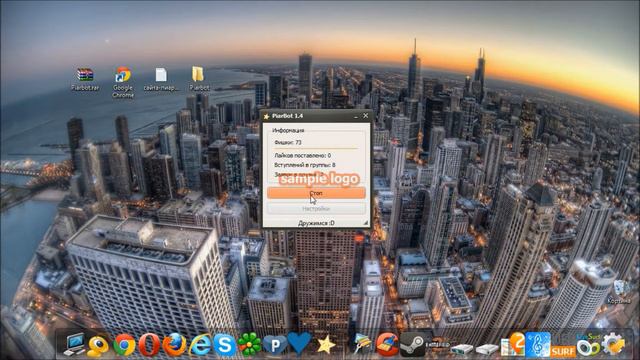This screenshot has height=360, width=640.
Task: Open the yellow mascot icon in dock
Action: pyautogui.click(x=98, y=346)
